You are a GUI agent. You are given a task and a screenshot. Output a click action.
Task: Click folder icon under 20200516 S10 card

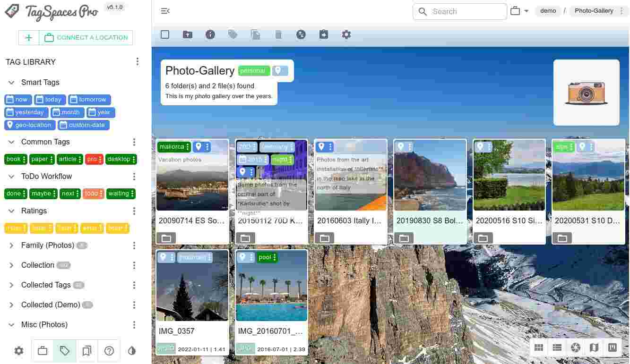pyautogui.click(x=483, y=238)
